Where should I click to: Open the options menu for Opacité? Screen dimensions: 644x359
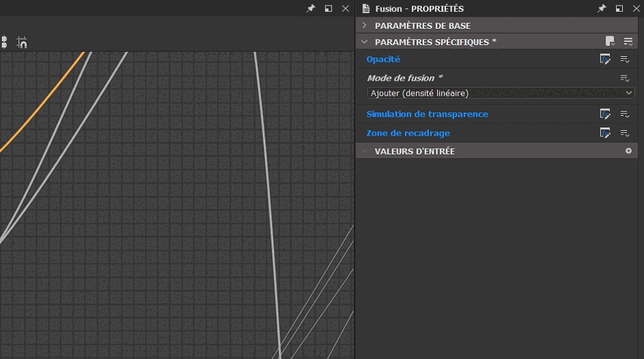(x=624, y=60)
